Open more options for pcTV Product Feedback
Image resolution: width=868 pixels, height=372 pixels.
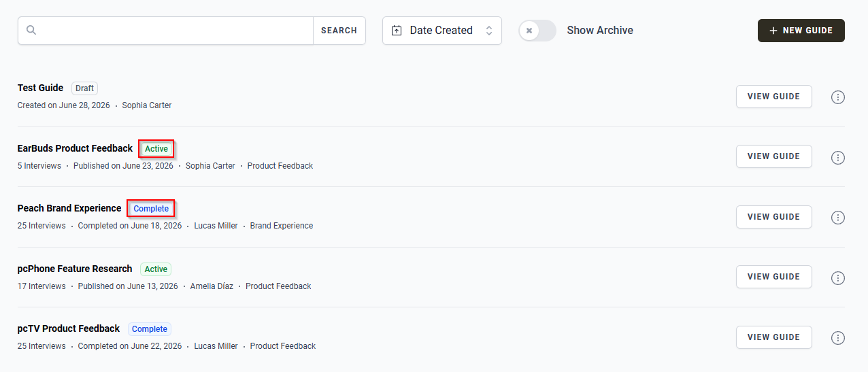tap(838, 337)
